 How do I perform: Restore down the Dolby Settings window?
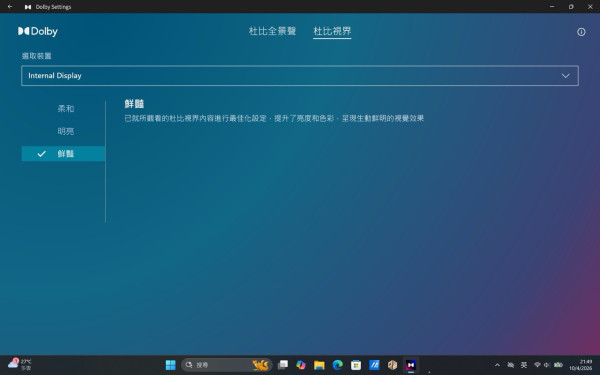coord(571,7)
